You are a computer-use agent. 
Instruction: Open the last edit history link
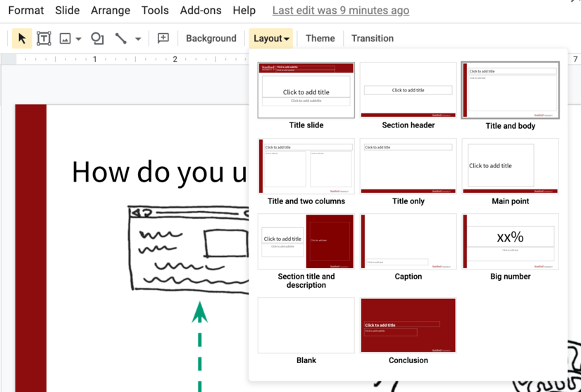tap(341, 11)
